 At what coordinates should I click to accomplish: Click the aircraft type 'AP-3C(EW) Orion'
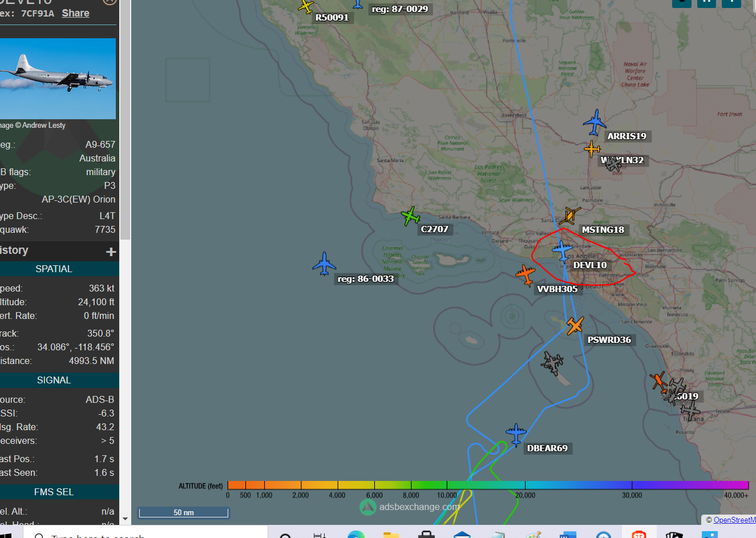pos(78,200)
